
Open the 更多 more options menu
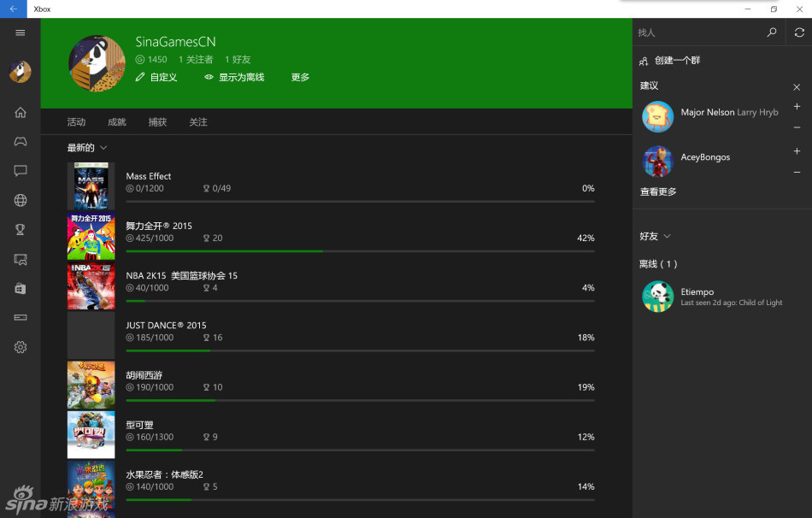point(300,78)
